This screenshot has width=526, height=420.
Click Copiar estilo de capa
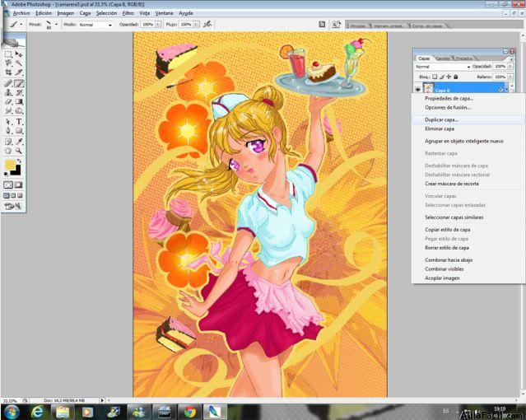447,230
